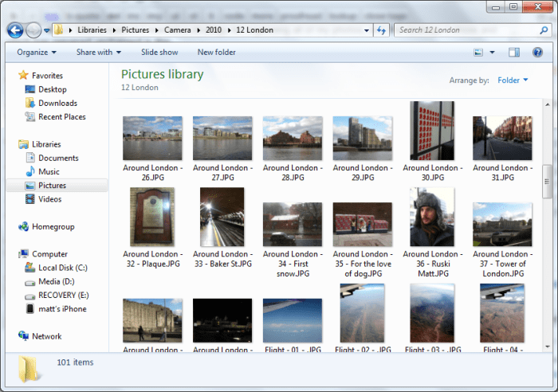Click the Back navigation arrow

(x=14, y=30)
